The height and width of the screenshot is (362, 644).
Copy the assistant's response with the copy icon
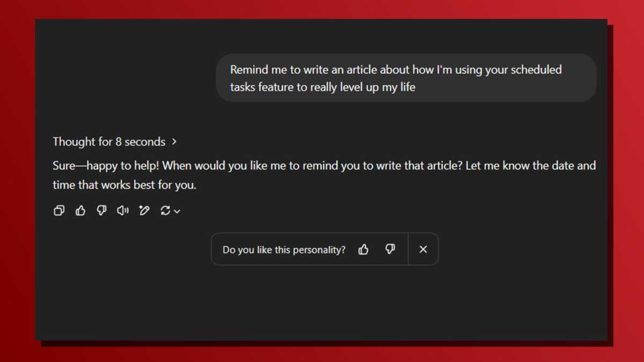(59, 211)
